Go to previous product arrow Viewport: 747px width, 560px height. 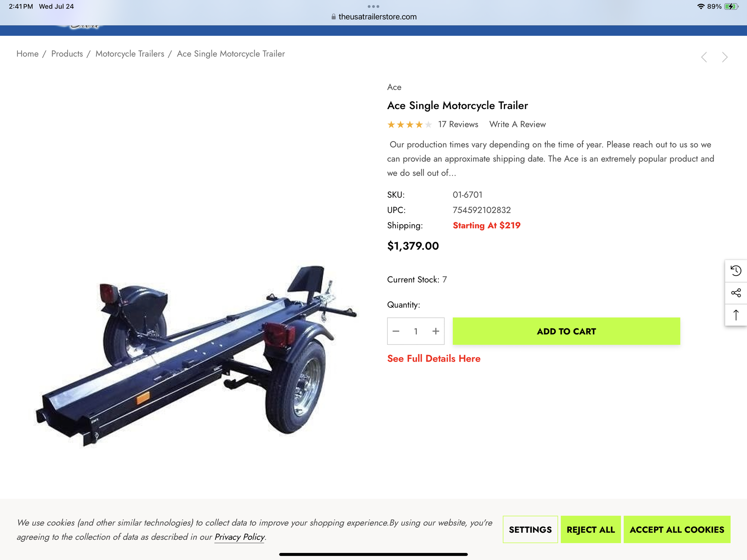[x=704, y=57]
